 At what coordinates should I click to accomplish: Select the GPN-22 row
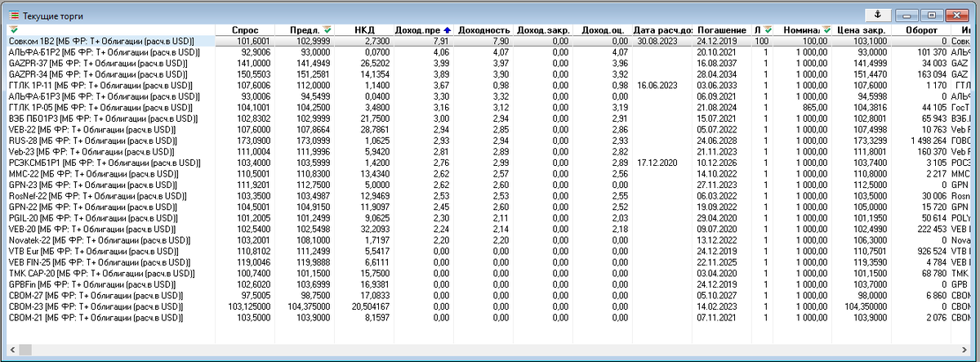click(490, 206)
